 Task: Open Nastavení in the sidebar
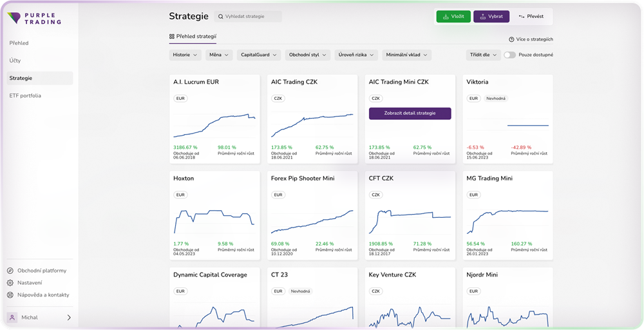point(30,283)
